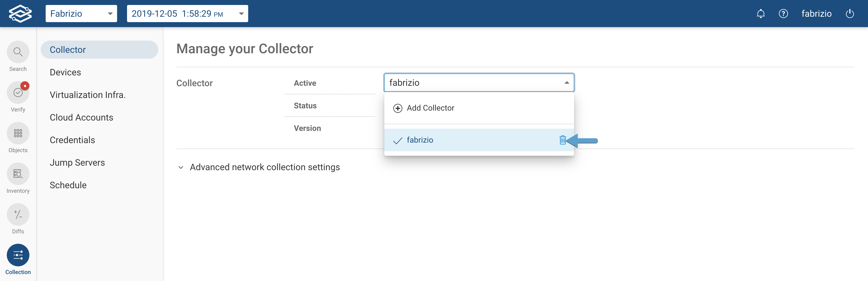Delete the fabrizio collector via trash icon
Screen dimensions: 868x281
click(563, 140)
